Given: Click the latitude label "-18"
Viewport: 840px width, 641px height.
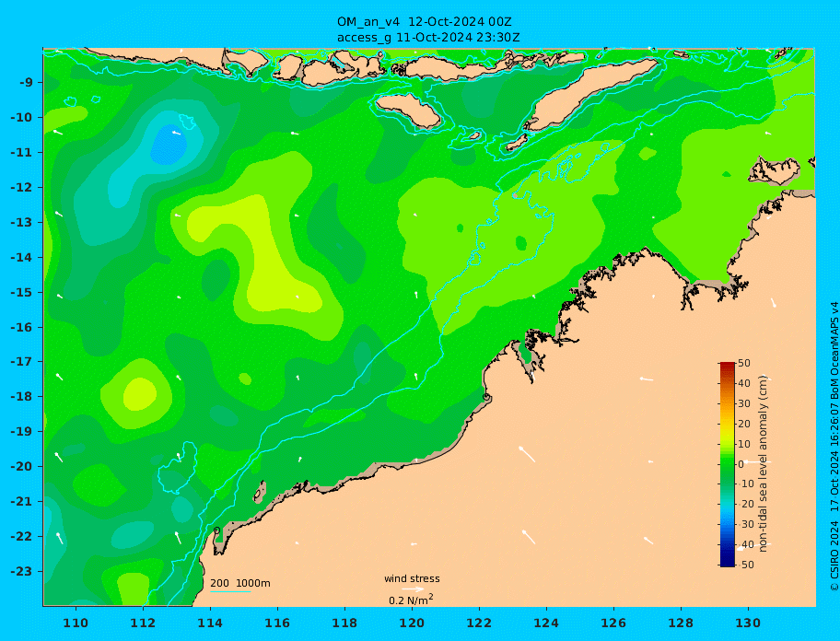Looking at the screenshot, I should 22,397.
